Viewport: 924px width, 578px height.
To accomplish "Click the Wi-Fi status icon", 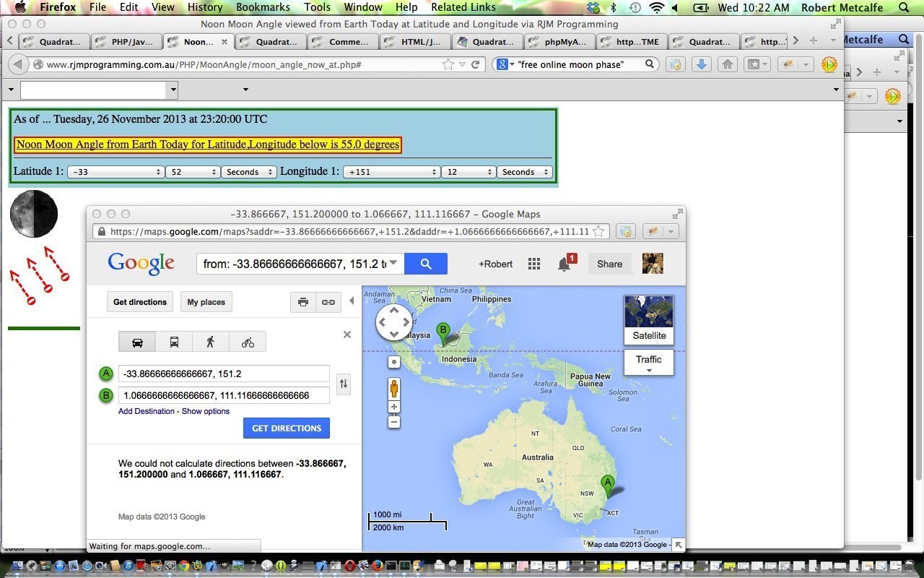I will [x=656, y=8].
